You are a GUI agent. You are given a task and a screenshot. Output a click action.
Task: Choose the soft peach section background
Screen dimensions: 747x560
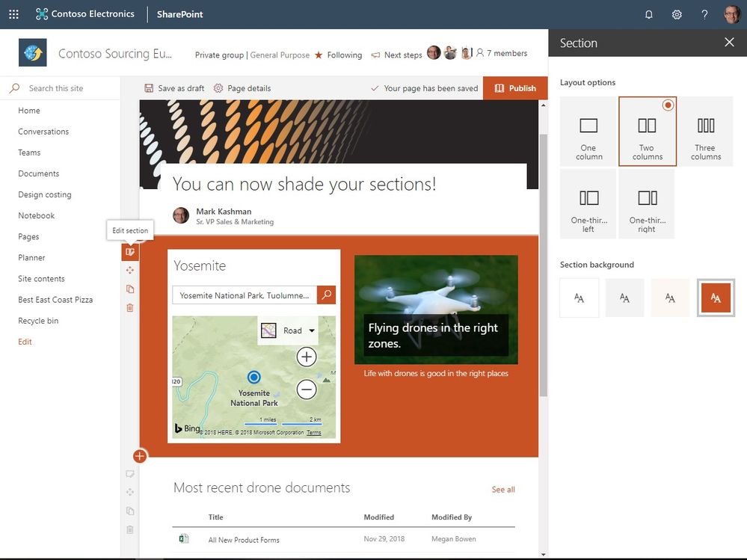tap(670, 298)
